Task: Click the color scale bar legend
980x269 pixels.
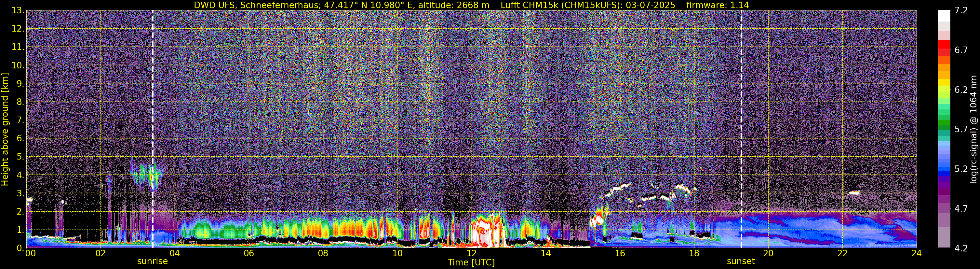Action: (944, 129)
